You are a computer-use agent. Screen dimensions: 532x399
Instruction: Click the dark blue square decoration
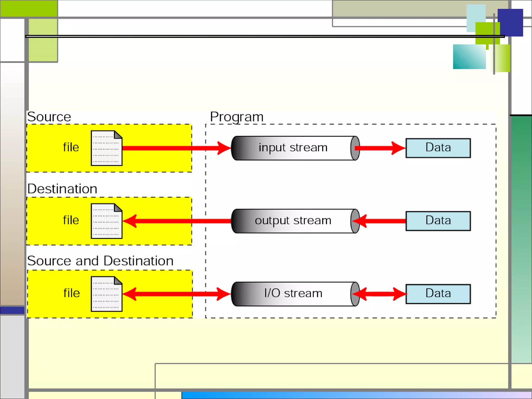(x=510, y=22)
